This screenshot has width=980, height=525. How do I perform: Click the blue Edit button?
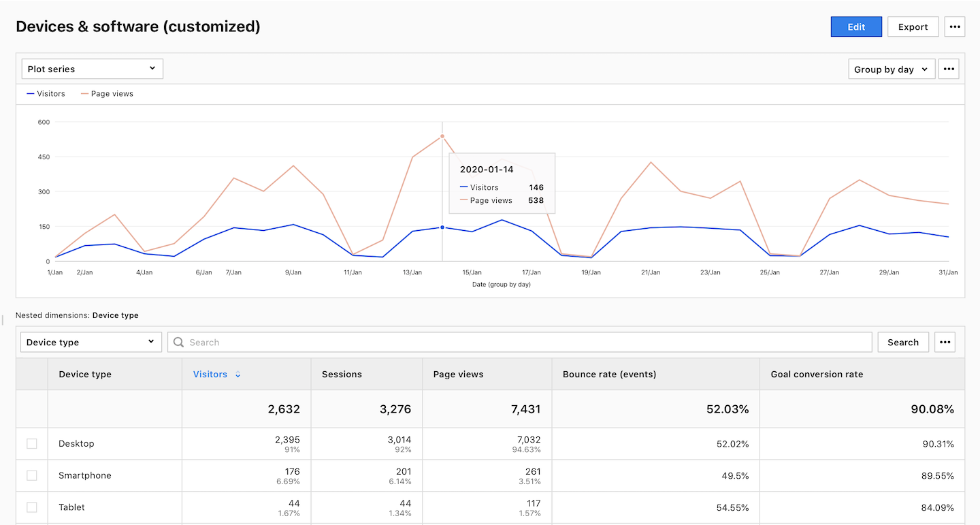pos(856,27)
